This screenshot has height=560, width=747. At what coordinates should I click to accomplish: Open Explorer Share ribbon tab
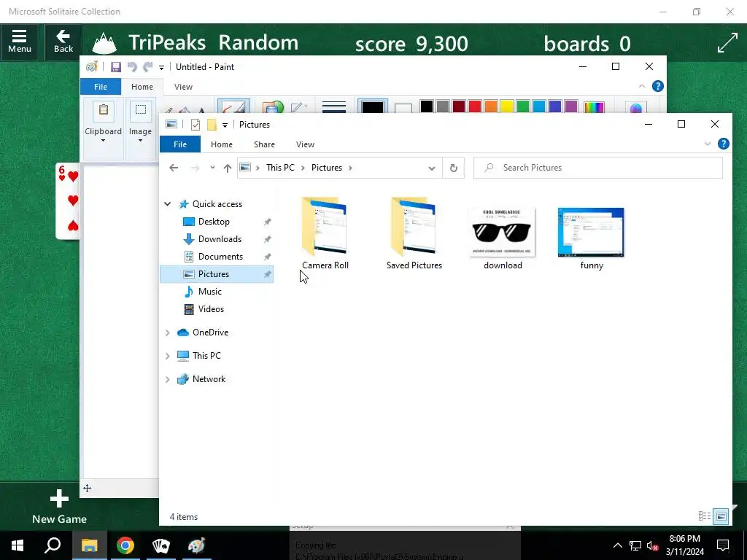264,144
